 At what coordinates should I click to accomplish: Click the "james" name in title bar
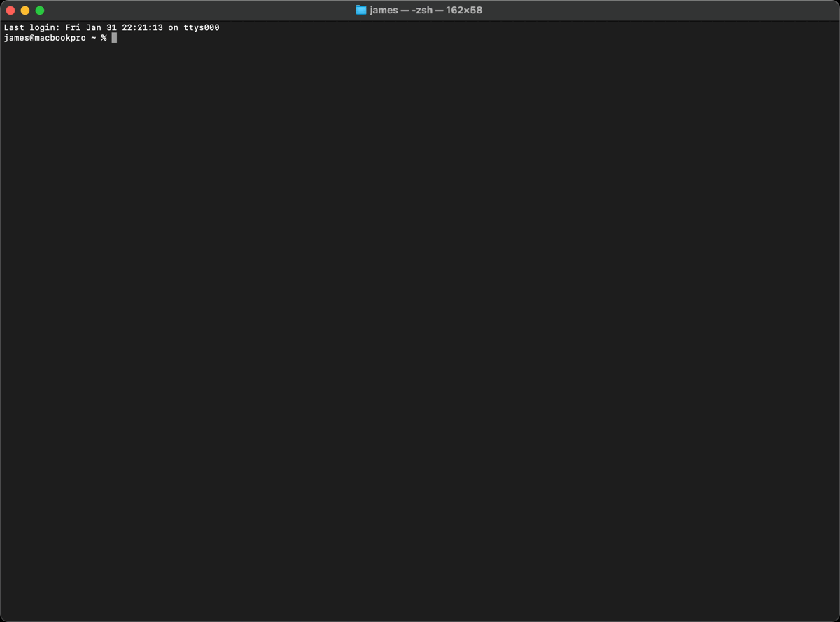pyautogui.click(x=383, y=10)
